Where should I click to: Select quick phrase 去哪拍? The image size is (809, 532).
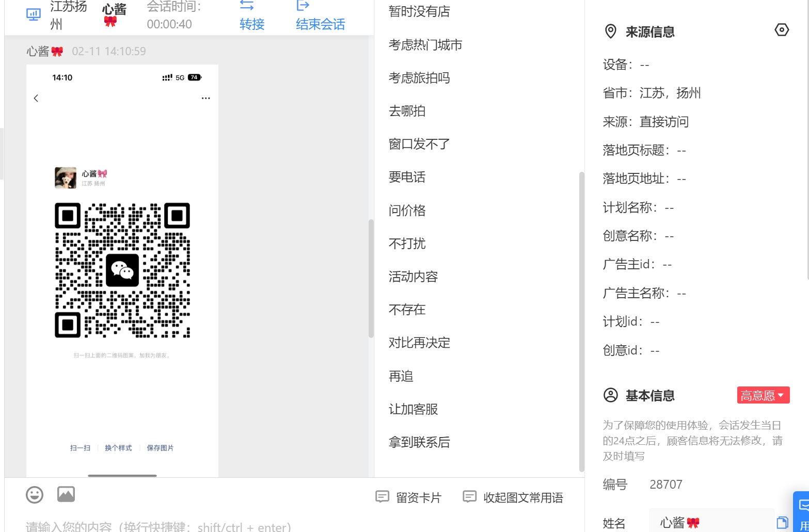[407, 111]
